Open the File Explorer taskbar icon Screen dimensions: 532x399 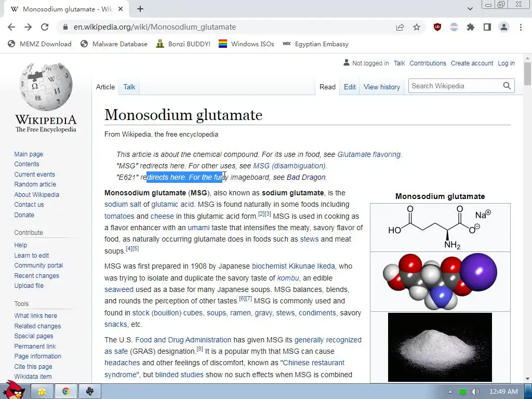click(42, 392)
